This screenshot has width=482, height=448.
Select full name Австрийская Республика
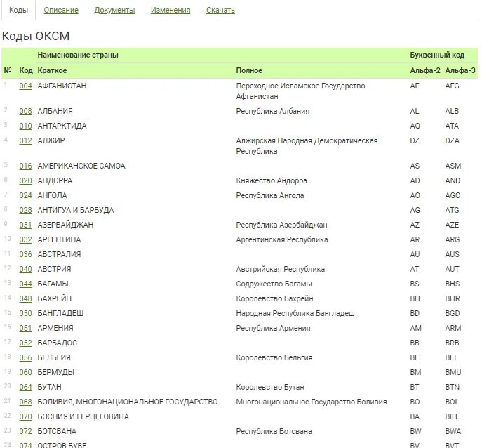(x=281, y=269)
